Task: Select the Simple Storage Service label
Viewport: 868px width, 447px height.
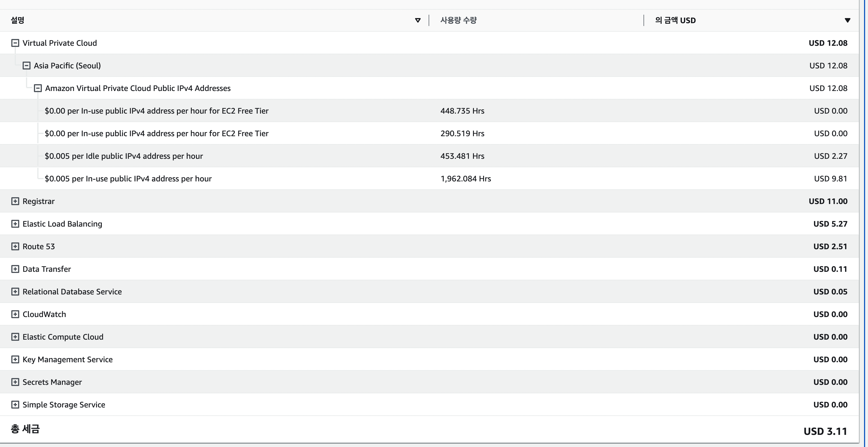Action: coord(64,404)
